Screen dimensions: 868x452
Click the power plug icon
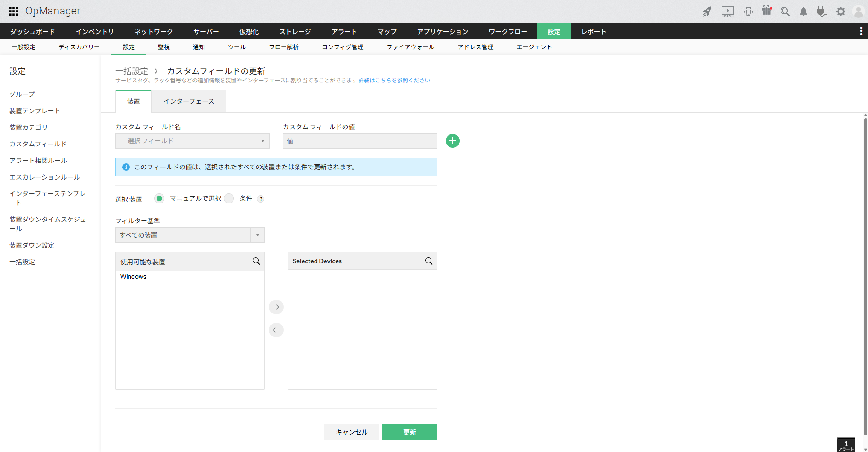point(821,12)
